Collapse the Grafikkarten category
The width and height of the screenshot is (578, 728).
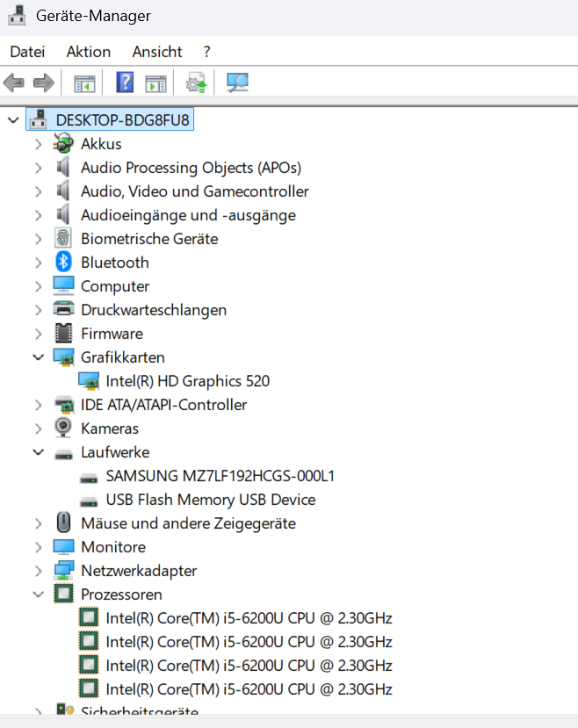[38, 357]
